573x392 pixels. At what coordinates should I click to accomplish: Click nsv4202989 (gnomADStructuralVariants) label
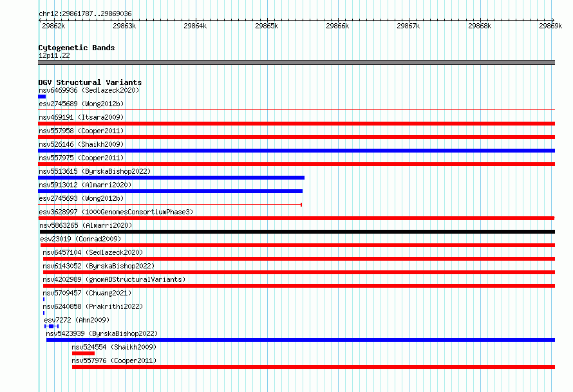click(x=114, y=279)
